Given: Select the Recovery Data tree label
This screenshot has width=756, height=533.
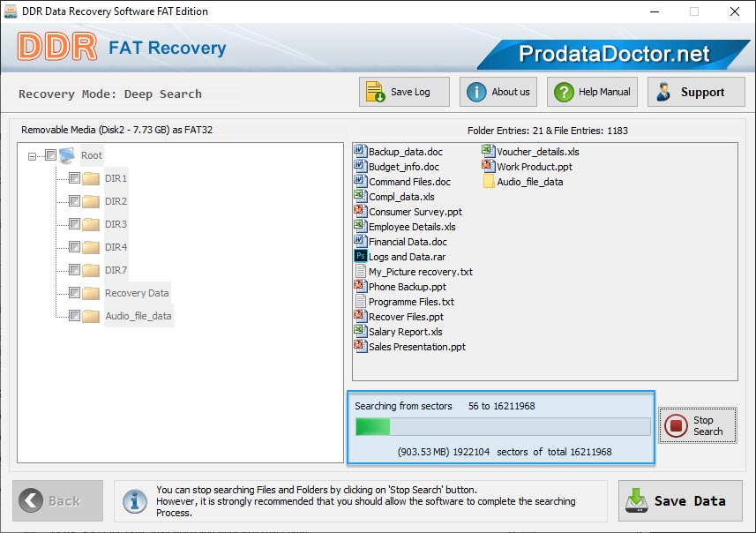Looking at the screenshot, I should coord(137,293).
